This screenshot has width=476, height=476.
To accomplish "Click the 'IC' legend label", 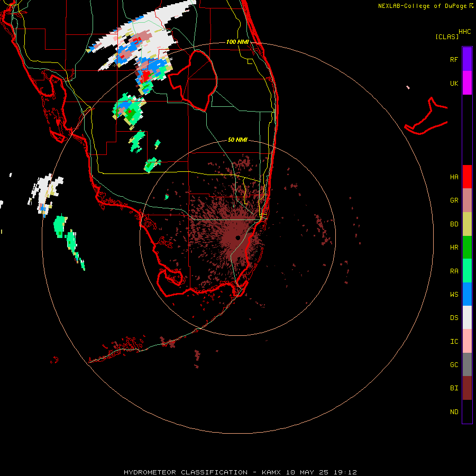I will pos(454,342).
